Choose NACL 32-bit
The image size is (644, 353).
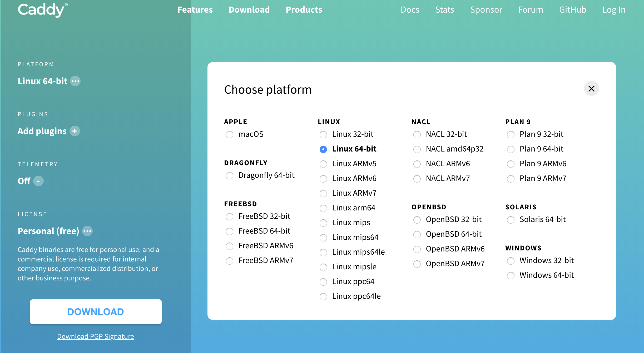(417, 134)
